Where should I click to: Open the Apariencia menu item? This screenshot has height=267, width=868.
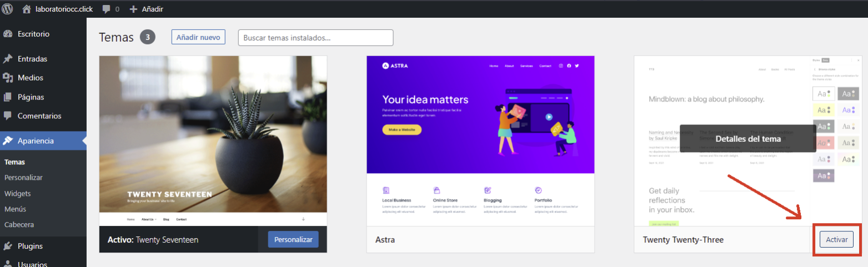pos(43,141)
